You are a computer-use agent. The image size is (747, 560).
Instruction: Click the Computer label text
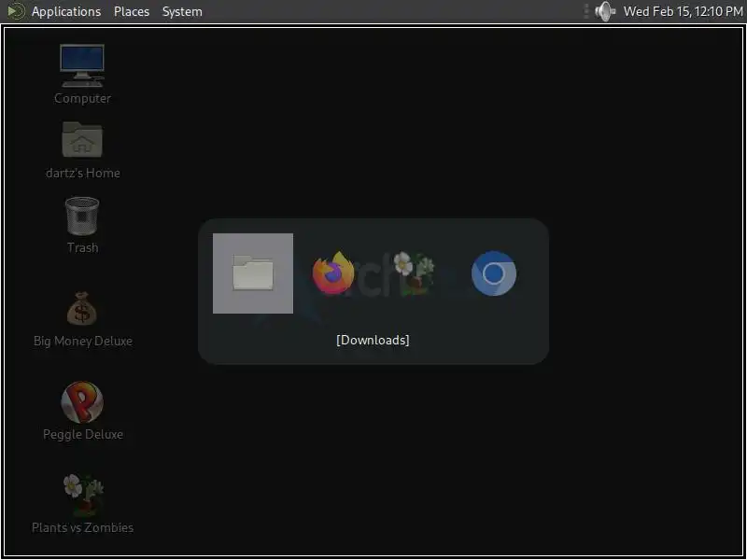82,98
